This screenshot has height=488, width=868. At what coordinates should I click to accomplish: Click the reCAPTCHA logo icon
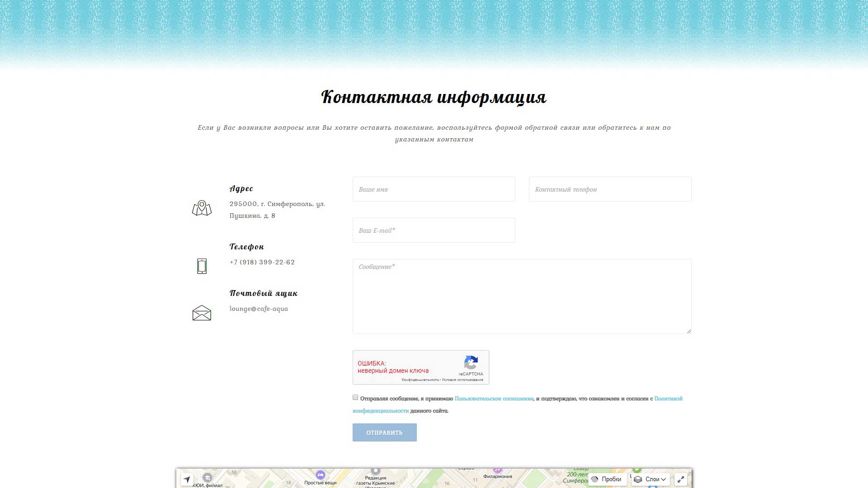[471, 362]
